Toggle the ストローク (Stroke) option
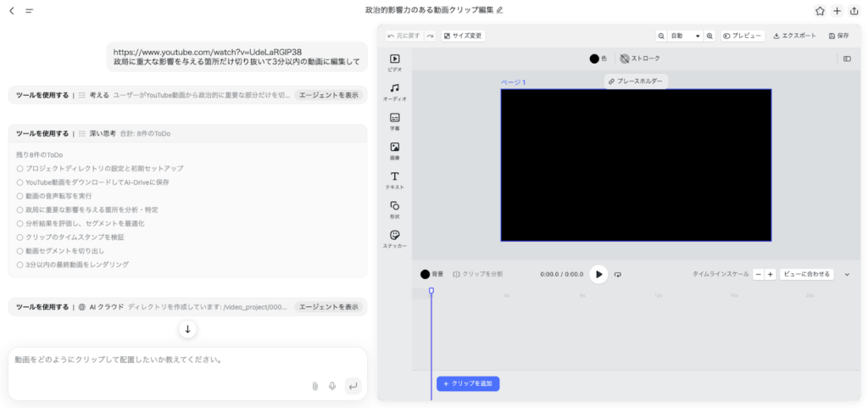This screenshot has width=868, height=408. [x=639, y=59]
